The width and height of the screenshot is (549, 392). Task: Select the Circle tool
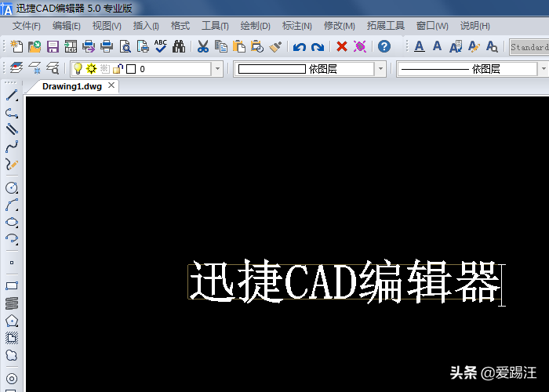(x=12, y=187)
